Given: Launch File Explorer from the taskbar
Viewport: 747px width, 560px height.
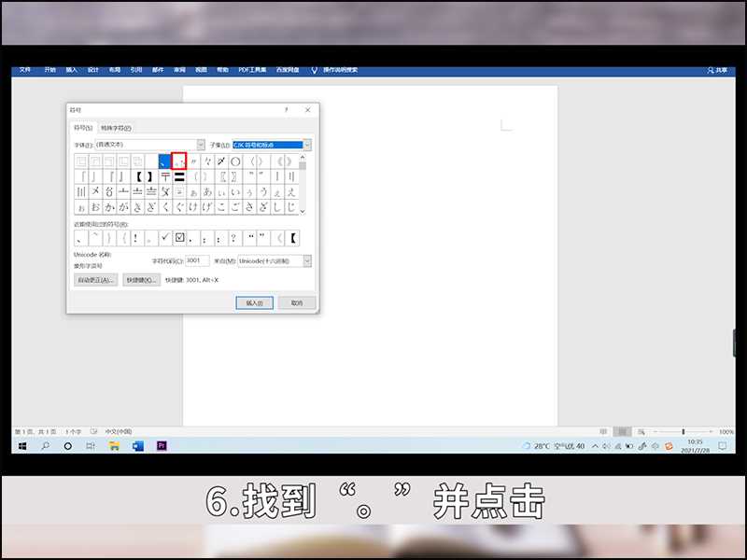Looking at the screenshot, I should 114,448.
